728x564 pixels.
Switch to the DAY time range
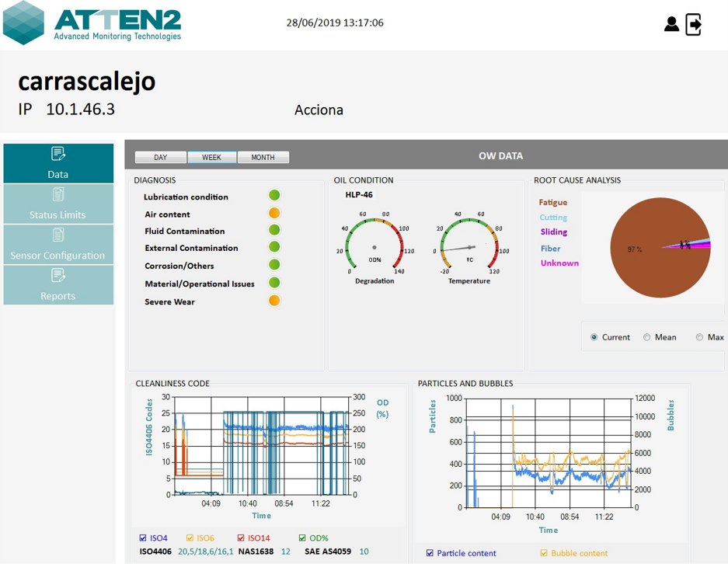point(161,157)
